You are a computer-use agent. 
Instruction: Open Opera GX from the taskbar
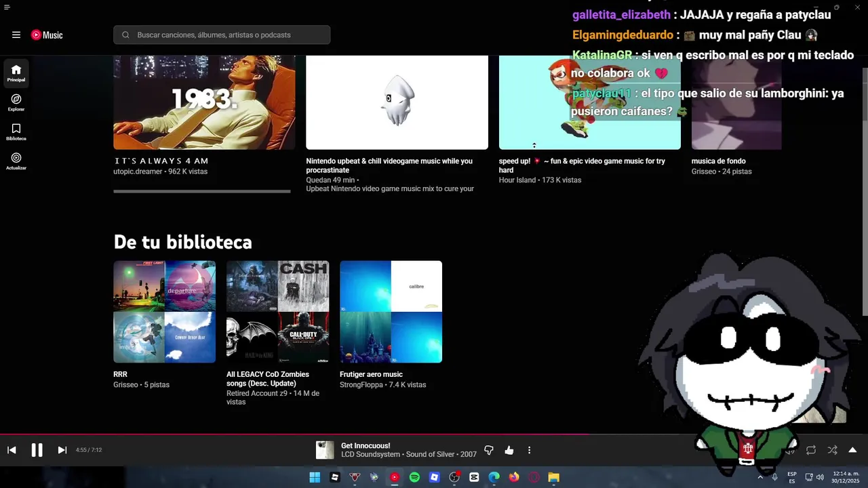pos(534,477)
